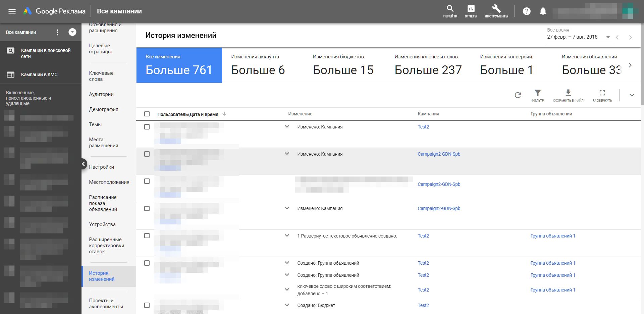
Task: Expand the text ad created change row
Action: coord(287,236)
